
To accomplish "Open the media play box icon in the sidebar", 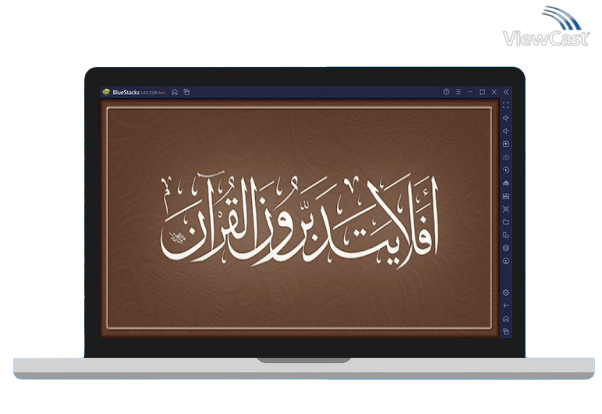I will pyautogui.click(x=506, y=144).
